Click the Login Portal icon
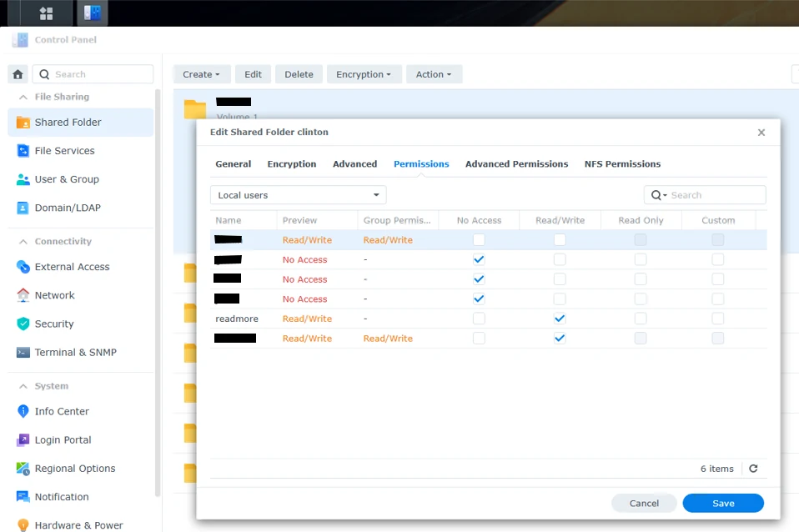The width and height of the screenshot is (799, 532). 23,439
